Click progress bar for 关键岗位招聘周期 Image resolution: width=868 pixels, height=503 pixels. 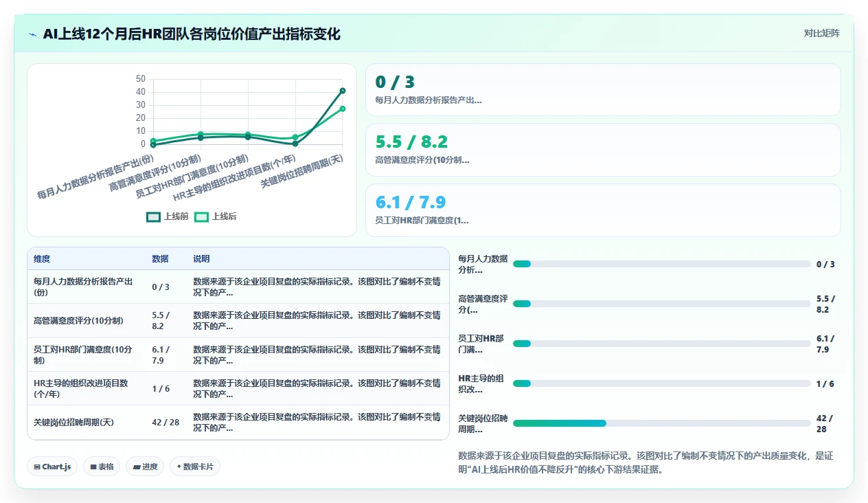662,423
